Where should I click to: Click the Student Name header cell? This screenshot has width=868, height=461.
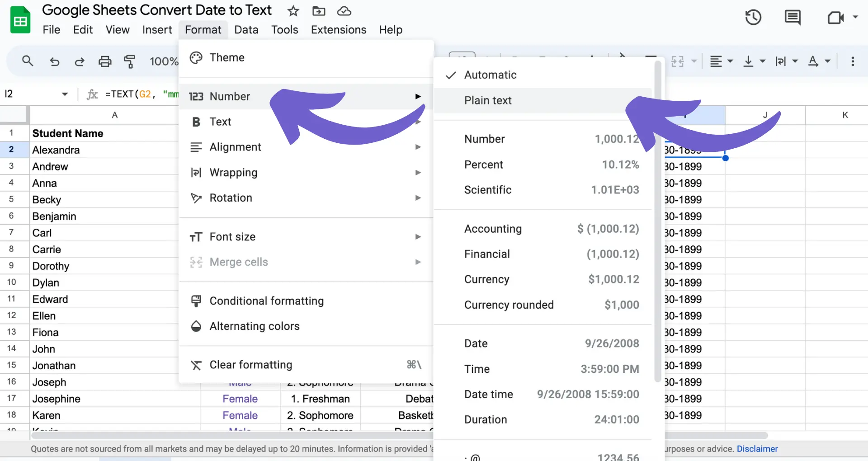104,133
